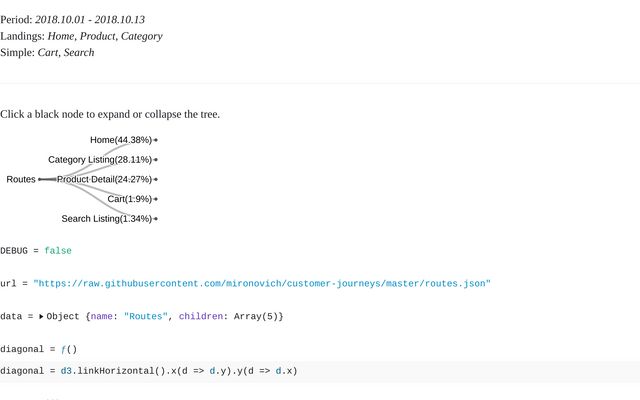The height and width of the screenshot is (400, 640).
Task: Collapse the Routes root node dot
Action: (39, 180)
